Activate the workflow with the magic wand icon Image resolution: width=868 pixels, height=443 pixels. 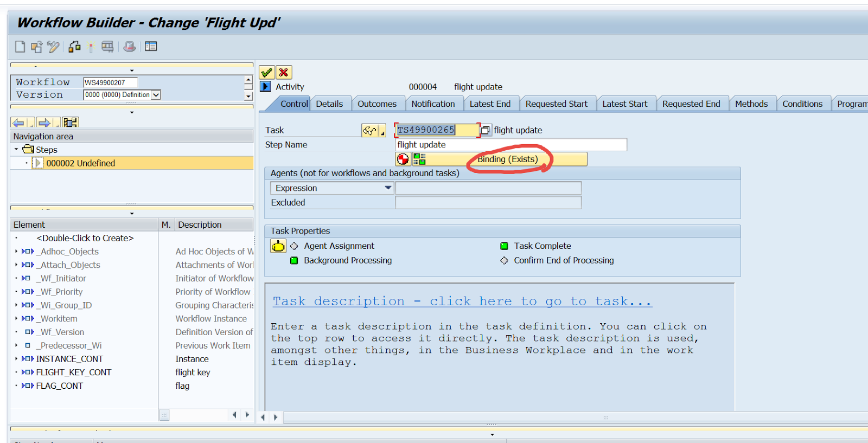pos(91,47)
